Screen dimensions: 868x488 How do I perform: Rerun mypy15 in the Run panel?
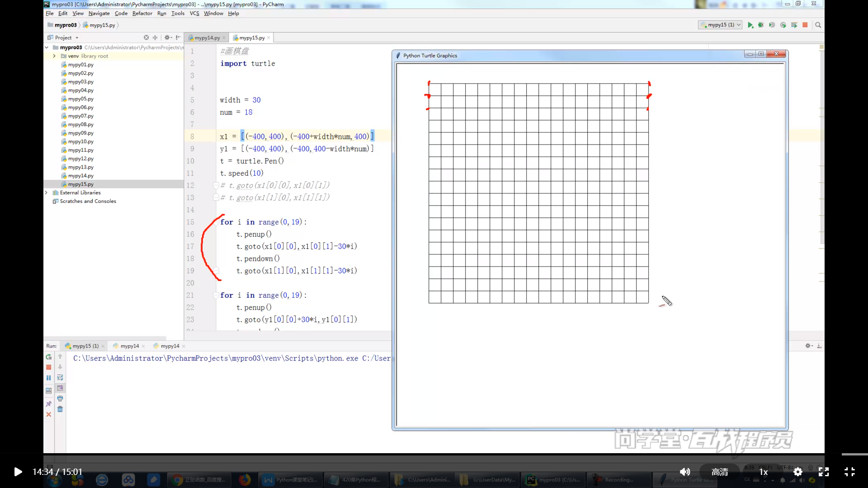[49, 357]
